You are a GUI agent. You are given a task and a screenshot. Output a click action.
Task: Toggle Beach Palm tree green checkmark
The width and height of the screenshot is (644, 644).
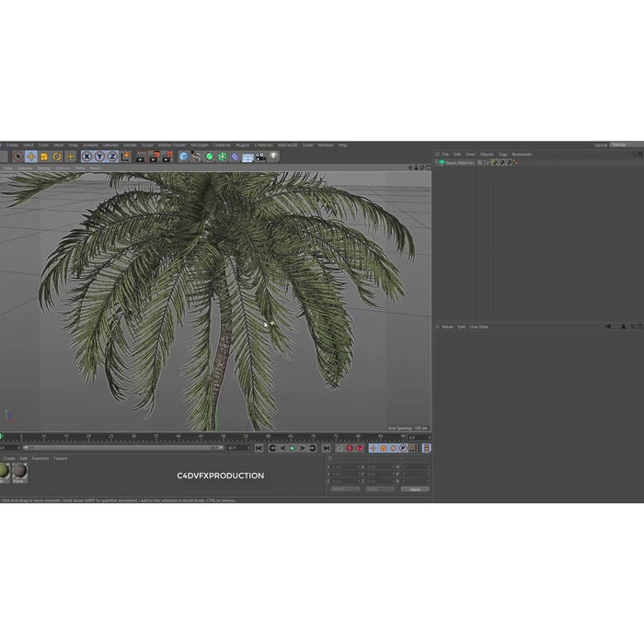487,163
